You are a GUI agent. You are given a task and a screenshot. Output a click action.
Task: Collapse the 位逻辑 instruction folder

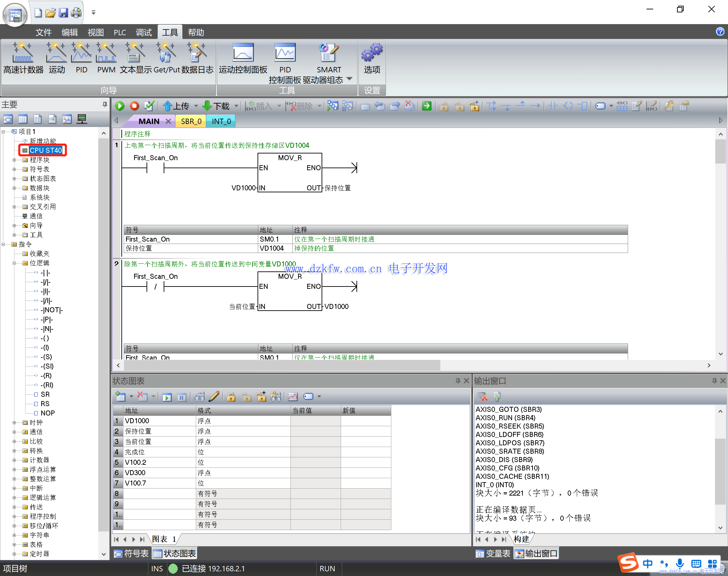tap(14, 263)
